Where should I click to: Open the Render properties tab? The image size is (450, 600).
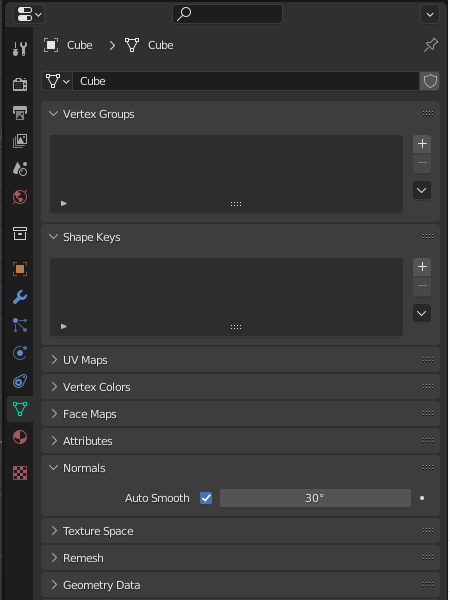(20, 84)
